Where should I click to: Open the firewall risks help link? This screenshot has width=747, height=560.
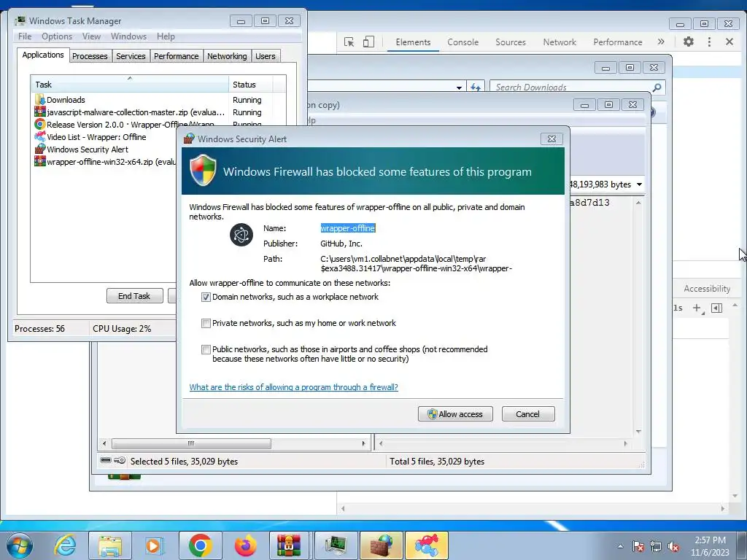[293, 387]
